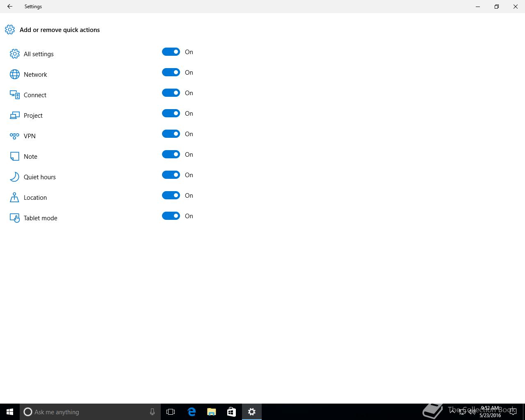Click the Ask me anything search box
Image resolution: width=525 pixels, height=420 pixels.
pyautogui.click(x=90, y=412)
